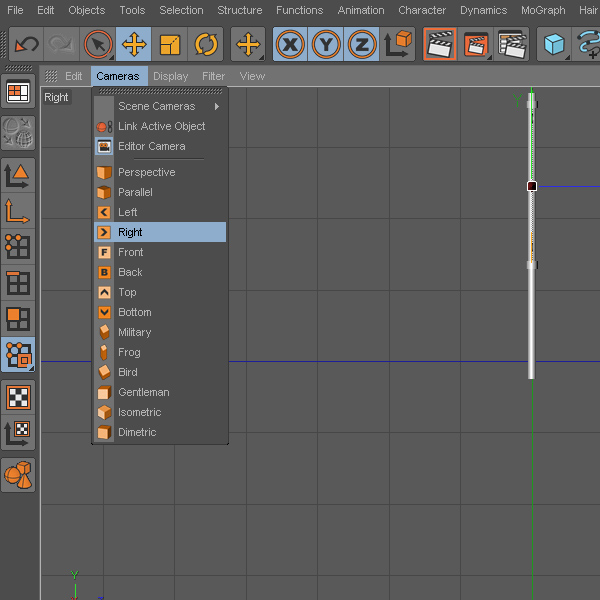Switch to Polygons mode icon

[x=18, y=318]
